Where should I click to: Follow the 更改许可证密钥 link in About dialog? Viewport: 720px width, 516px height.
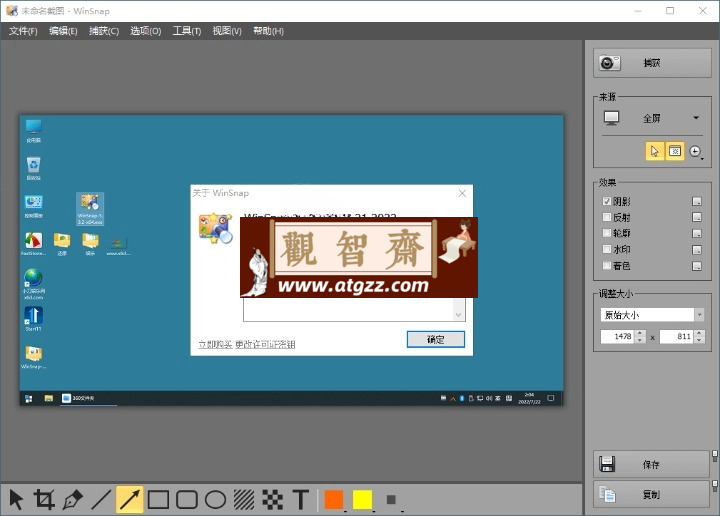click(x=265, y=344)
